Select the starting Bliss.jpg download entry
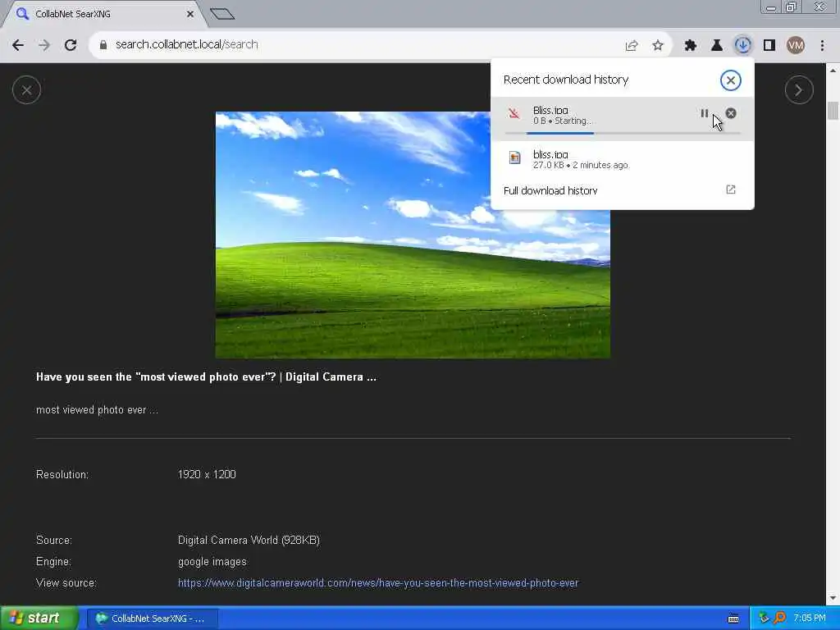Screen dimensions: 840x630 pos(622,118)
